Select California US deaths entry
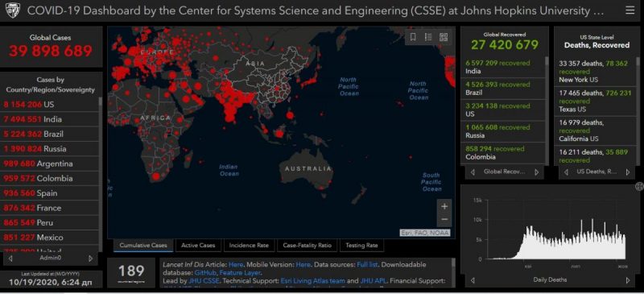 pos(596,130)
